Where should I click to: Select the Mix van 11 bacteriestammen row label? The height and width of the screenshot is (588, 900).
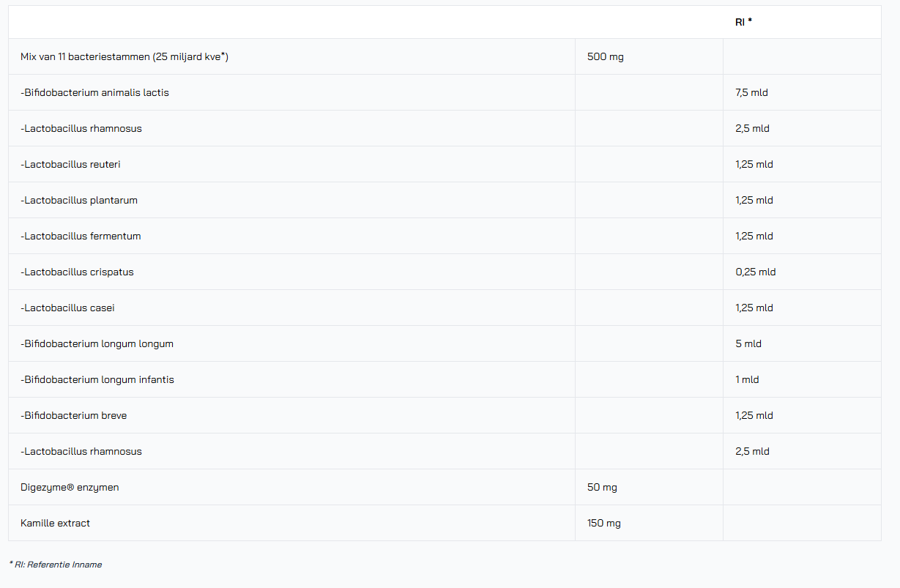(x=124, y=56)
